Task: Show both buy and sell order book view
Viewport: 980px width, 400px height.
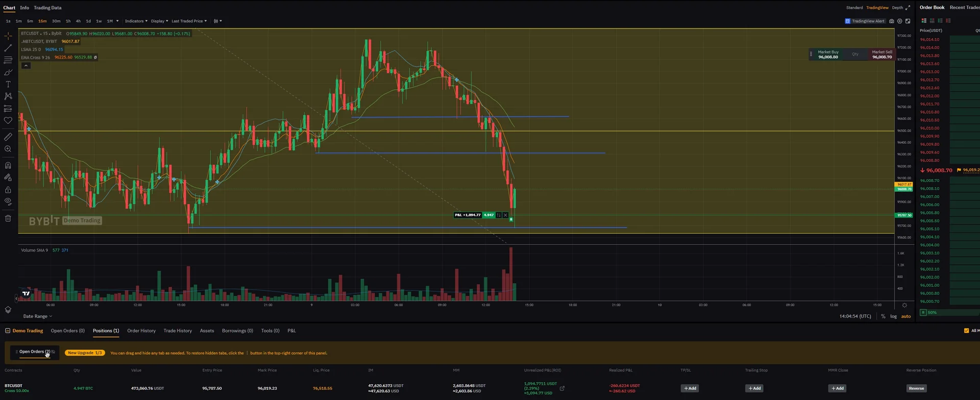Action: 924,21
